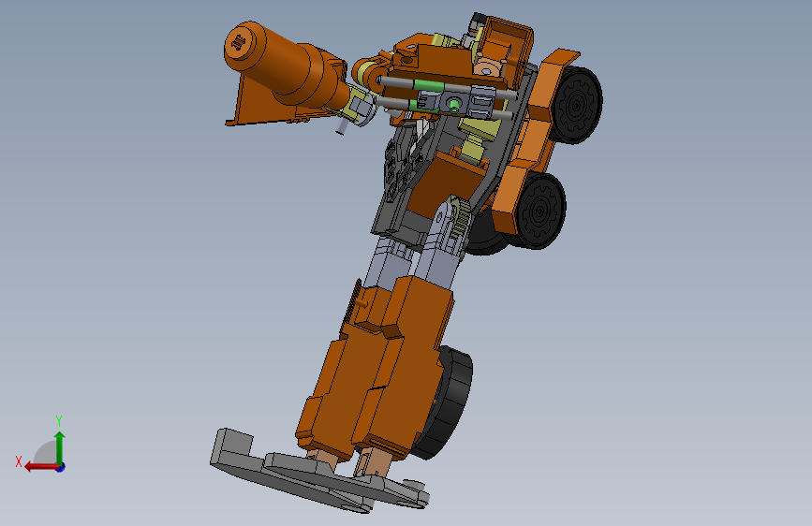Click the blue Z axis dot on triad

(x=61, y=467)
